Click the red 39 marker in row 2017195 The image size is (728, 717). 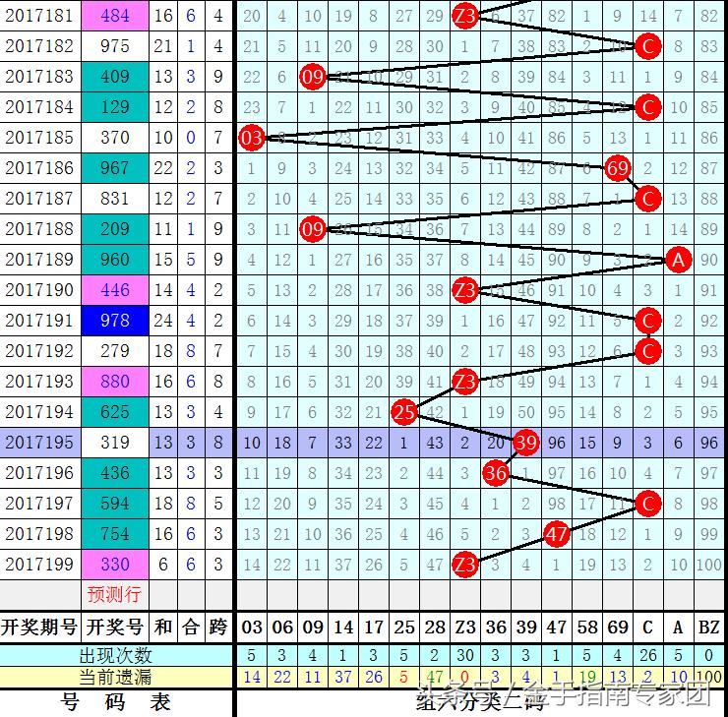[526, 443]
